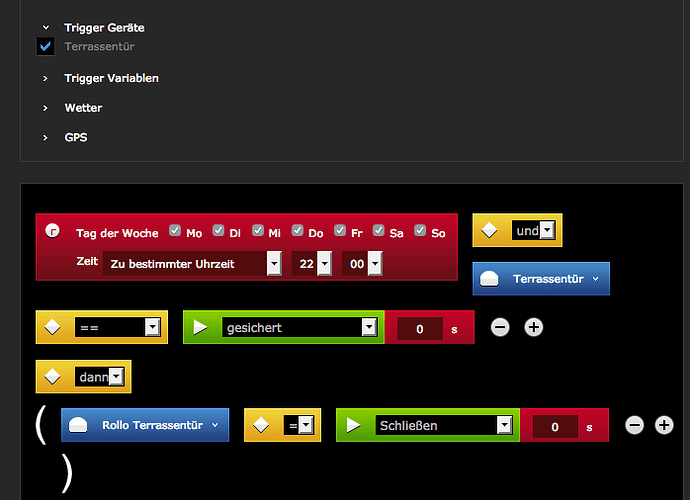Click the diamond icon beside 'und' operator
The width and height of the screenshot is (690, 500).
pos(489,230)
